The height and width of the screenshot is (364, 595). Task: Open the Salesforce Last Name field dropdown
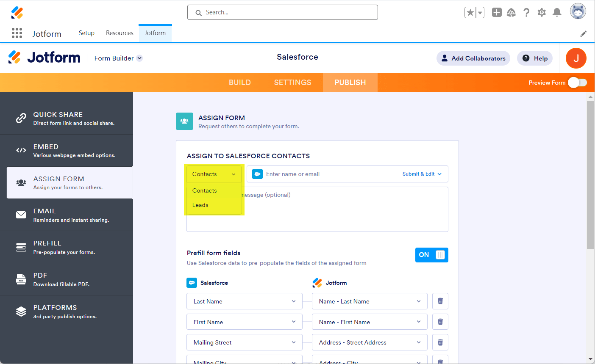(245, 301)
